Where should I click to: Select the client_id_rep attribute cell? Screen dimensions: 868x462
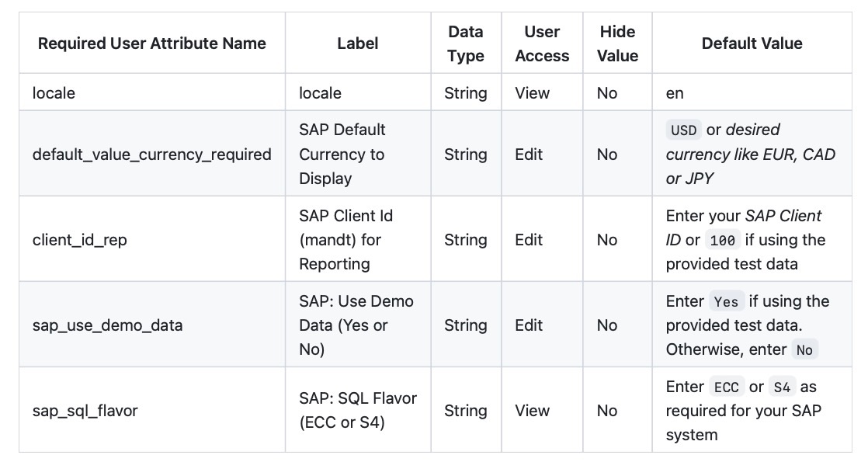point(151,239)
